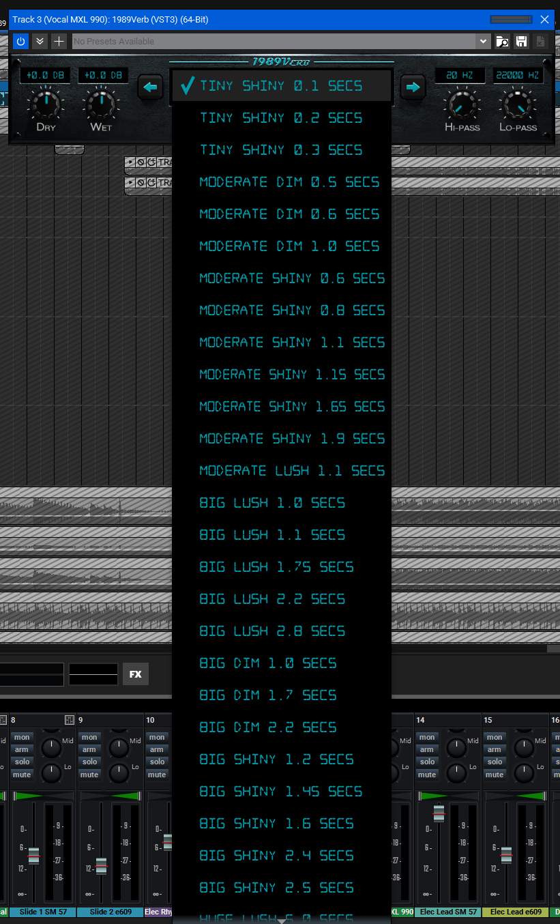The height and width of the screenshot is (924, 560).
Task: Pick Big Lush 2.2 Secs preset
Action: (282, 599)
